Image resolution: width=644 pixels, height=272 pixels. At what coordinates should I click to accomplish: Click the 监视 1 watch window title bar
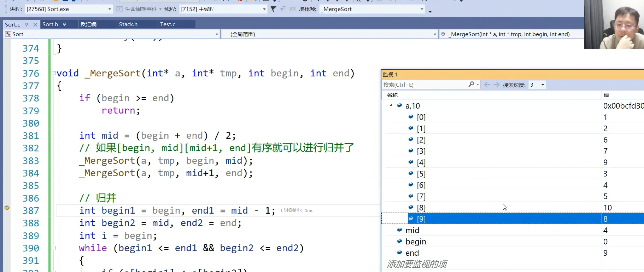(x=513, y=74)
